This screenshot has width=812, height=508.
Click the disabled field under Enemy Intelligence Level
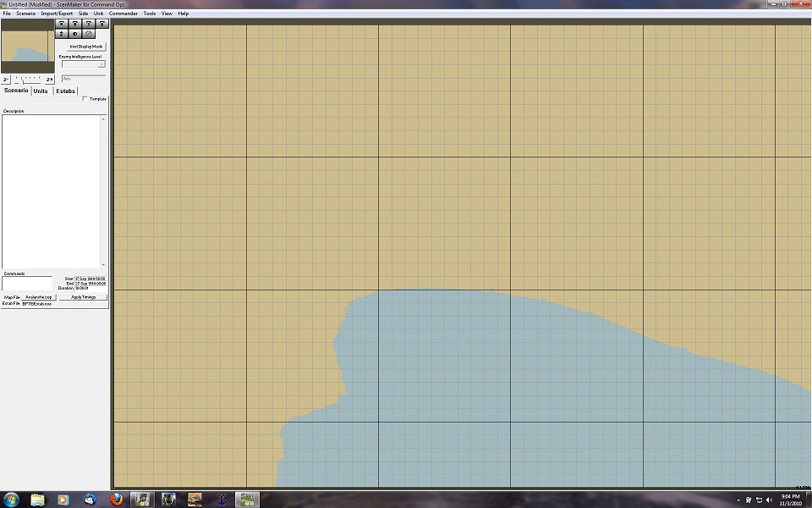click(84, 79)
